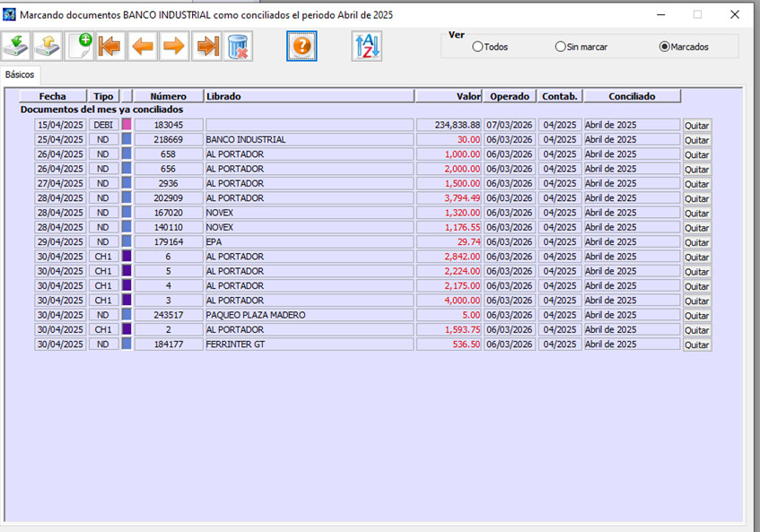Go to the previous record arrow
Image resolution: width=760 pixels, height=532 pixels.
pyautogui.click(x=142, y=46)
